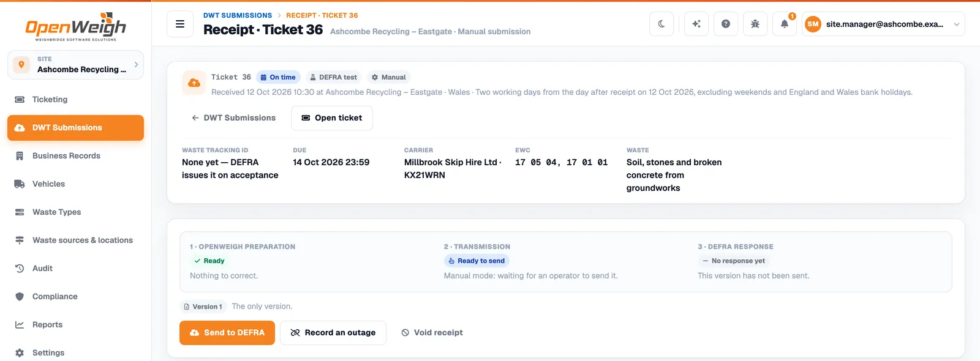The width and height of the screenshot is (980, 361).
Task: Click the page heading Receipt · Ticket 36
Action: pos(263,29)
